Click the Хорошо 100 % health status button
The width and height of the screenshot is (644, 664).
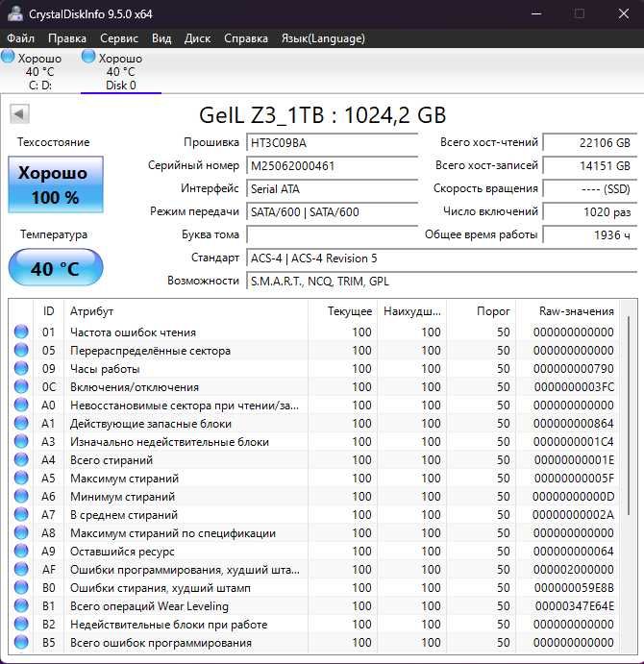click(x=56, y=184)
